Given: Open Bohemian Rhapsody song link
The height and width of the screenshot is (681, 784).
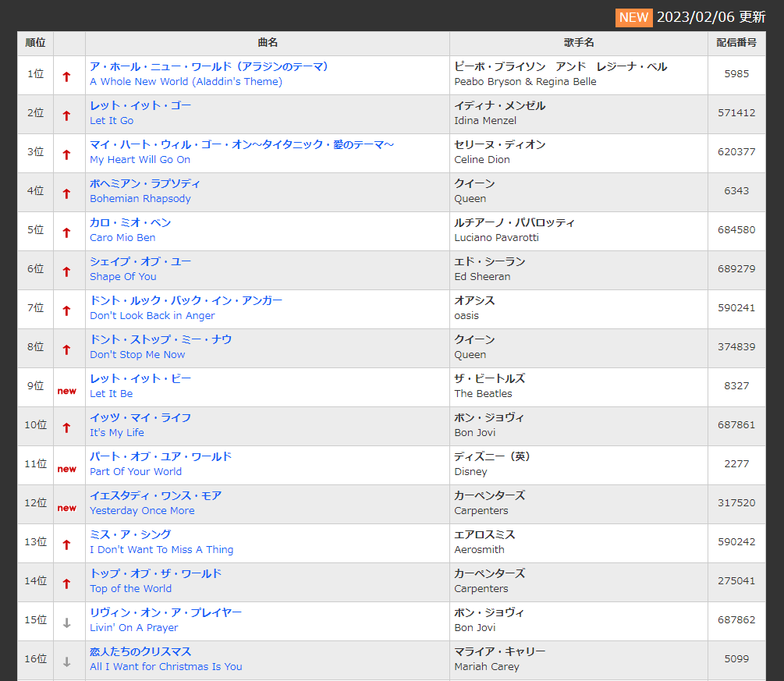Looking at the screenshot, I should pyautogui.click(x=145, y=191).
